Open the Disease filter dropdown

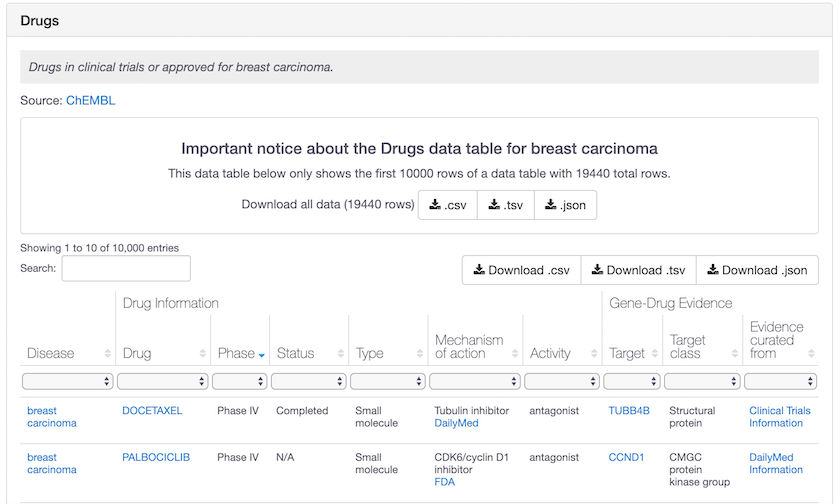coord(67,381)
